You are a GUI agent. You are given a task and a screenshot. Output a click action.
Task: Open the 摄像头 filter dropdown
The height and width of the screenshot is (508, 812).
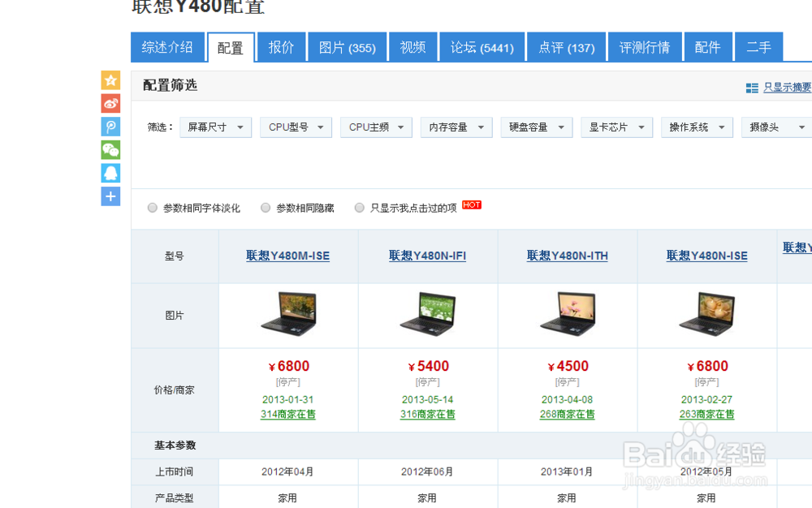tap(777, 127)
